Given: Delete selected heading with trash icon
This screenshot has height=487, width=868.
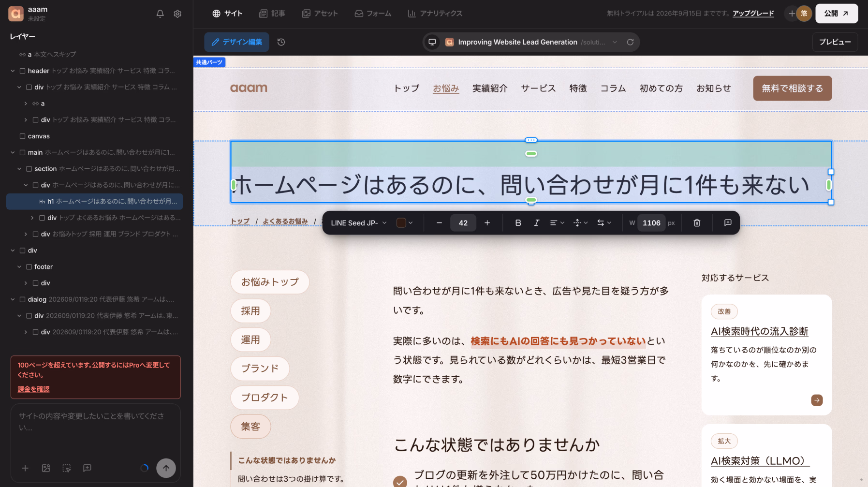Looking at the screenshot, I should [697, 223].
